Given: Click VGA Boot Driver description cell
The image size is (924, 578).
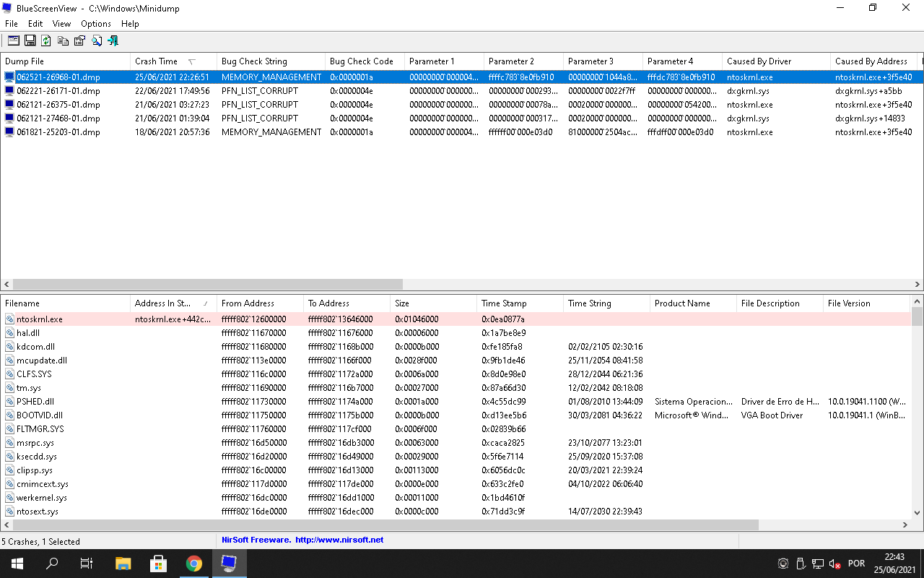Looking at the screenshot, I should (772, 415).
